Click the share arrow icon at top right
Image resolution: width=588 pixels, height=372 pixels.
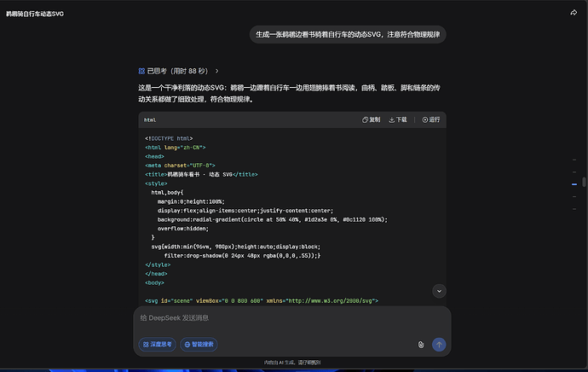[574, 13]
